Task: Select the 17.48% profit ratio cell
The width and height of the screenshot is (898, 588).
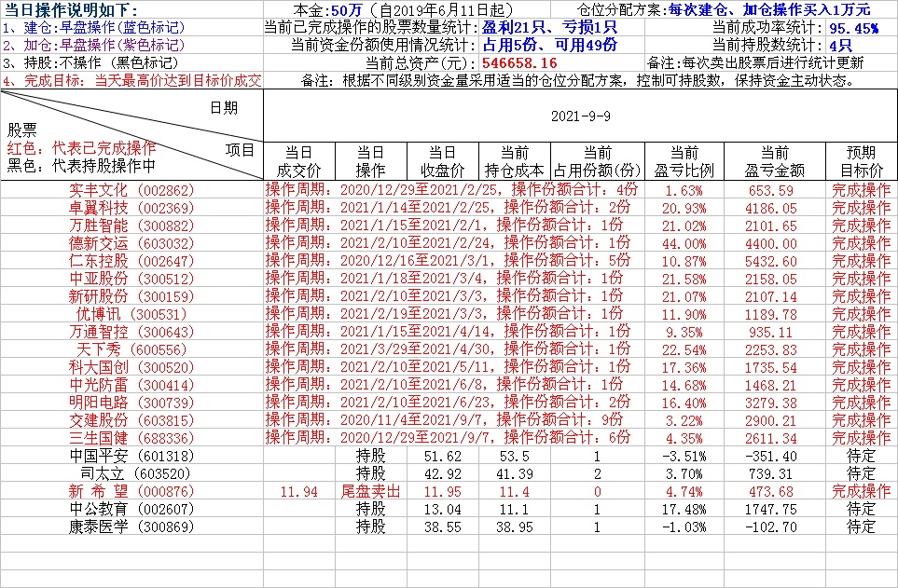Action: (x=684, y=510)
